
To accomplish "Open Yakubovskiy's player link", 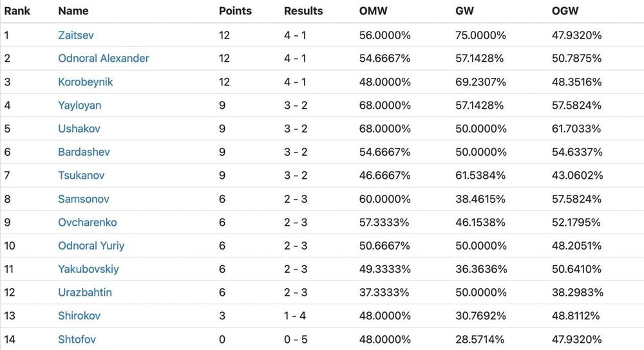I will [x=88, y=269].
